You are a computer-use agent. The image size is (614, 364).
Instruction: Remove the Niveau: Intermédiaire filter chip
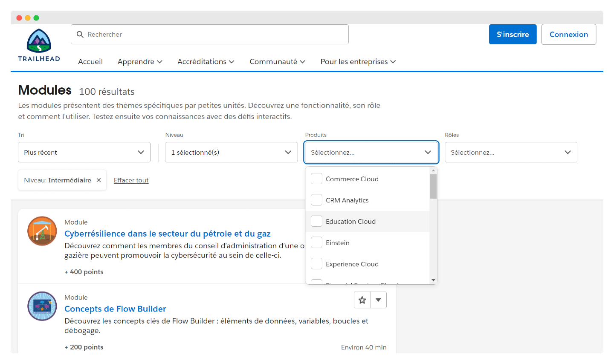click(98, 180)
